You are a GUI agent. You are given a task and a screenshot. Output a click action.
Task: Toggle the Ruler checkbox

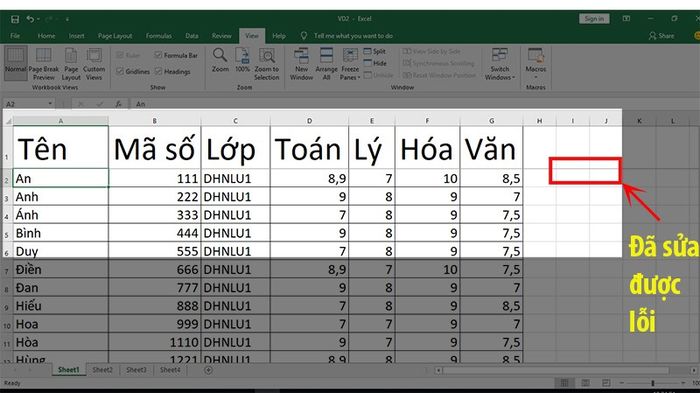tap(128, 55)
